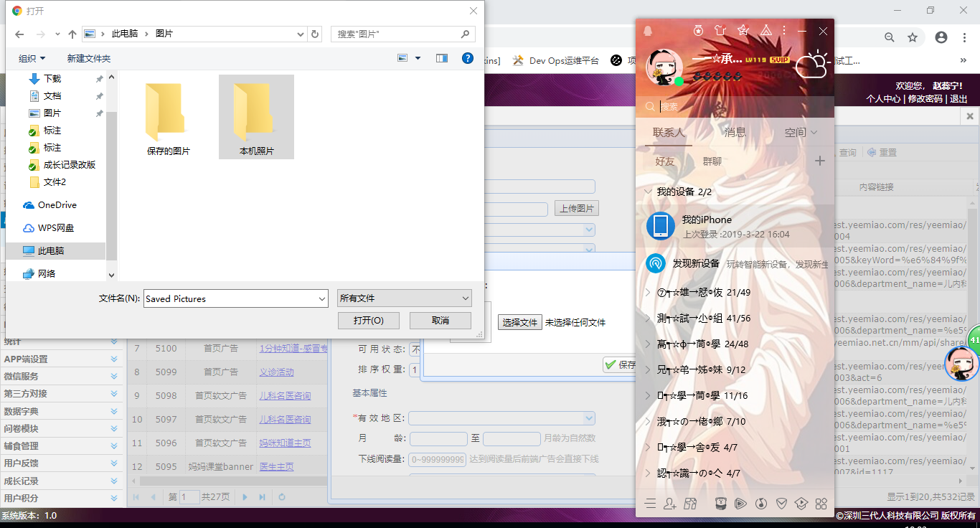The image size is (980, 528).
Task: Expand the 组织 dropdown menu
Action: click(32, 58)
